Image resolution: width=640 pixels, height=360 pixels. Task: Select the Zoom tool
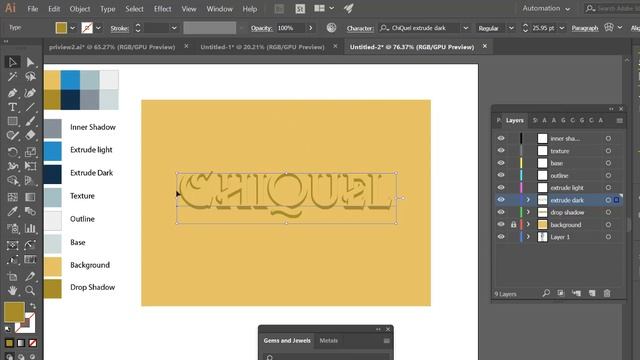30,291
